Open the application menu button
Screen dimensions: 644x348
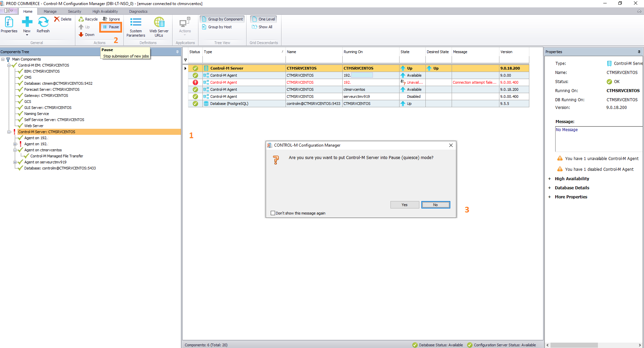click(x=9, y=11)
